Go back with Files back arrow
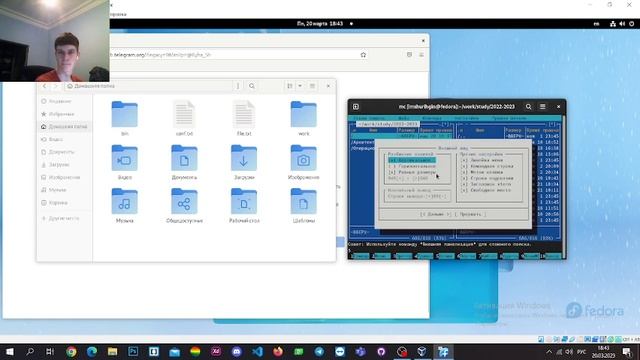The image size is (640, 360). click(44, 86)
